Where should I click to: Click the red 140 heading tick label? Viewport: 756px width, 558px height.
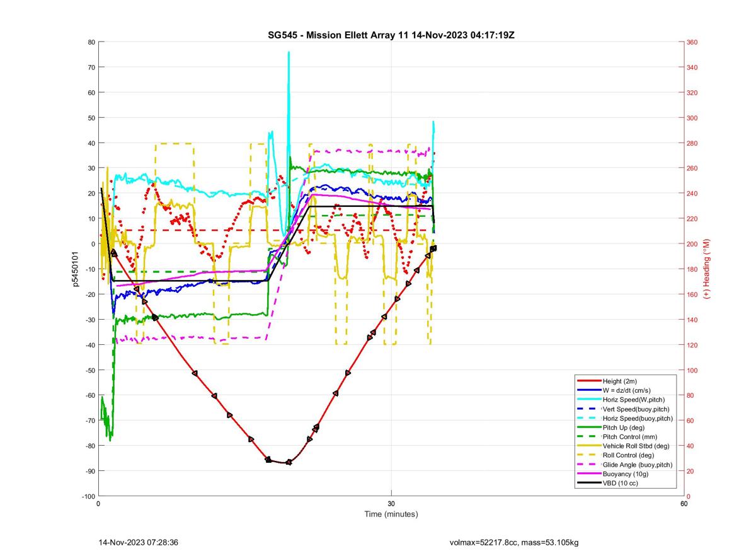coord(693,320)
